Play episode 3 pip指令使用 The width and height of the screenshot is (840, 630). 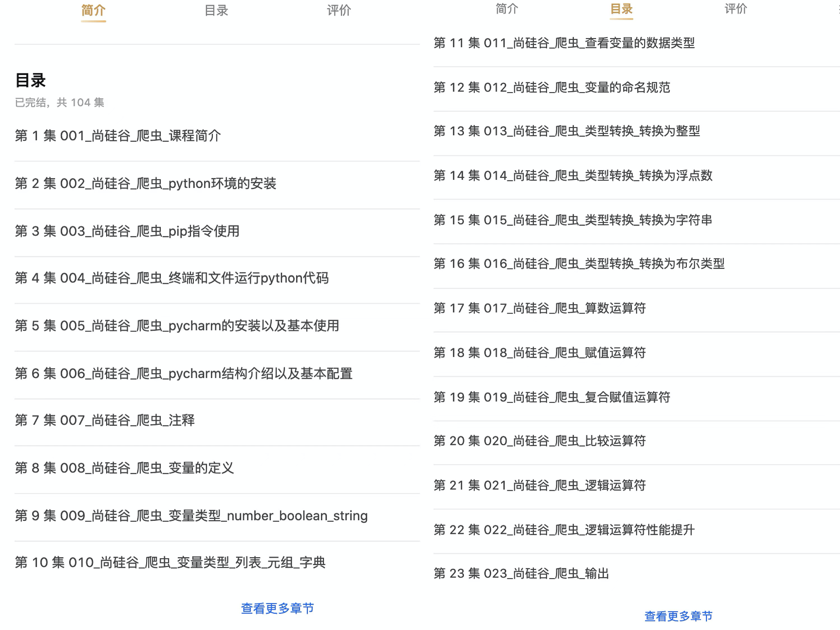(127, 231)
